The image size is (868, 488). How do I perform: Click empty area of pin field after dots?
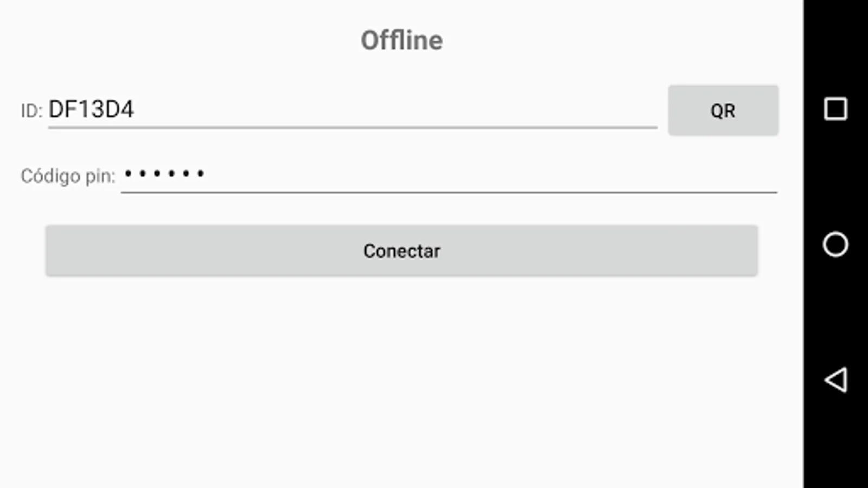(488, 175)
